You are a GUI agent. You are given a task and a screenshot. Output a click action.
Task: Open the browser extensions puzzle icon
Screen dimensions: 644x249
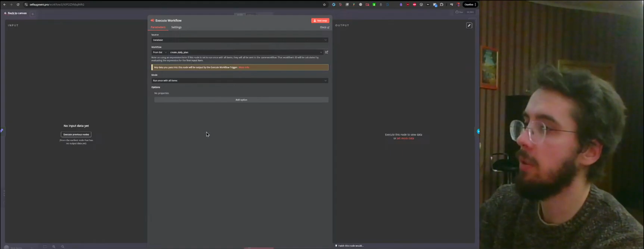(x=441, y=4)
